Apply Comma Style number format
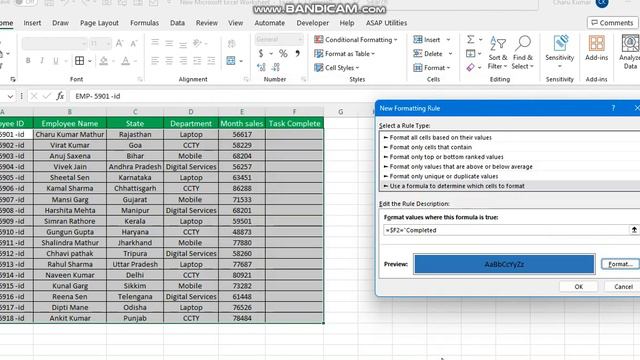Viewport: 640px width, 360px height. click(298, 53)
